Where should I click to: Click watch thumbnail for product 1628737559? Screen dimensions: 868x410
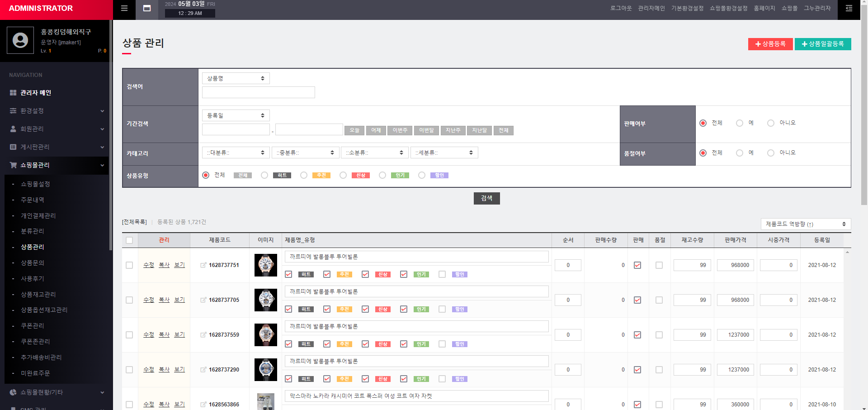click(266, 335)
